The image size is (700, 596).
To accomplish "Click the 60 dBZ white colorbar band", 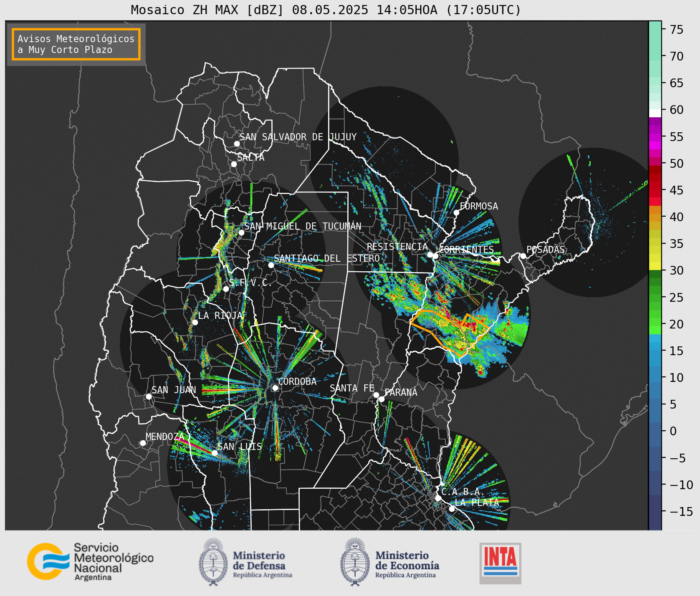I will 655,113.
